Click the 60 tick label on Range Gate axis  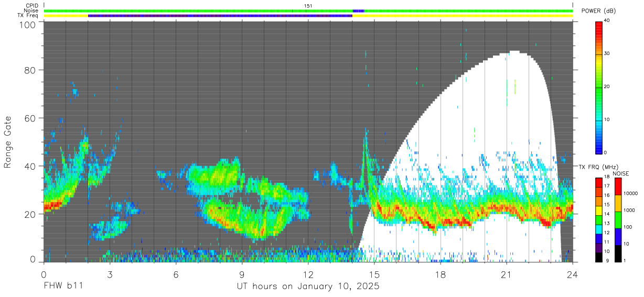pyautogui.click(x=30, y=118)
